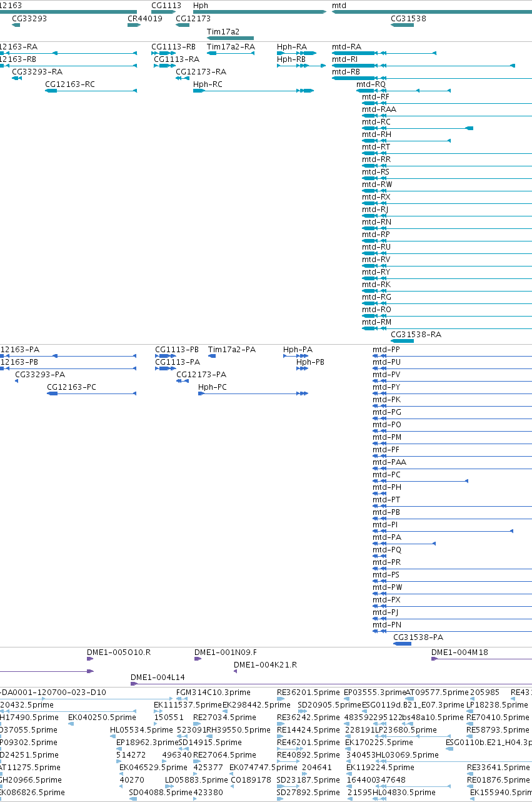The height and width of the screenshot is (802, 532).
Task: Click the DME1-001N09.F feature label
Action: [226, 652]
